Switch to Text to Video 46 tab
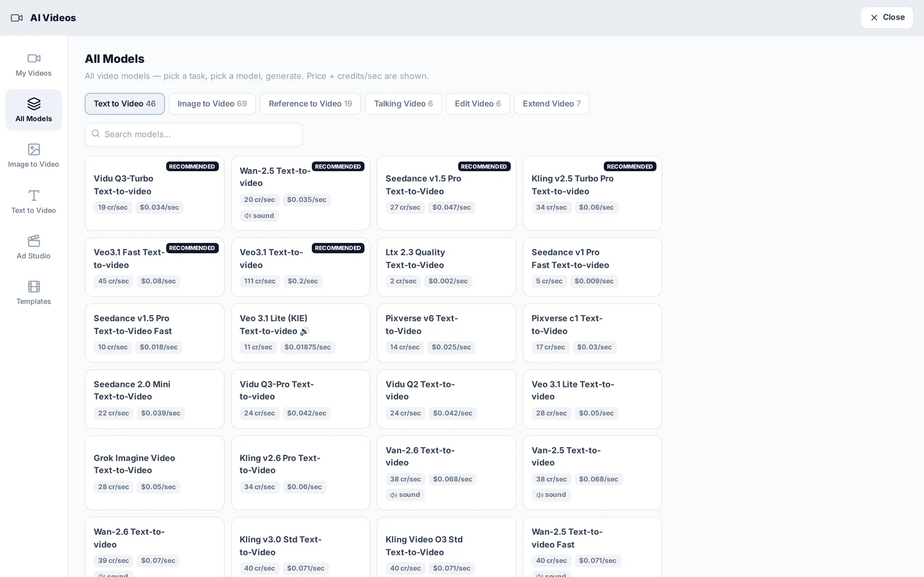This screenshot has width=924, height=577. coord(124,104)
